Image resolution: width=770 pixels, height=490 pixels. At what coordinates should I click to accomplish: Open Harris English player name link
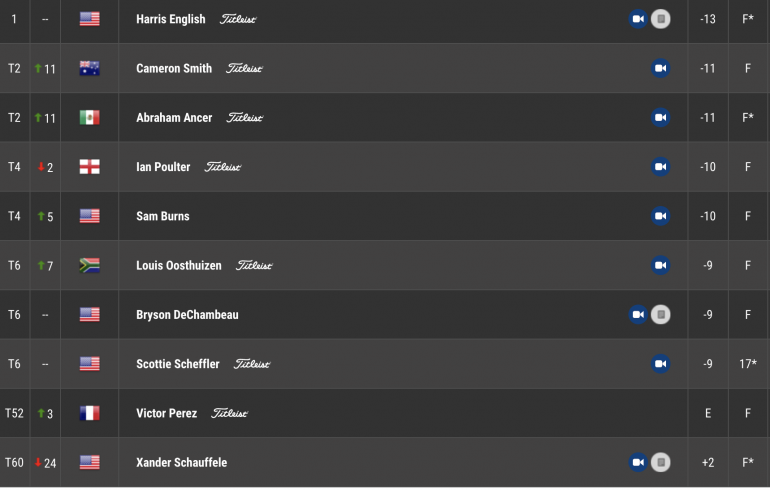[170, 19]
